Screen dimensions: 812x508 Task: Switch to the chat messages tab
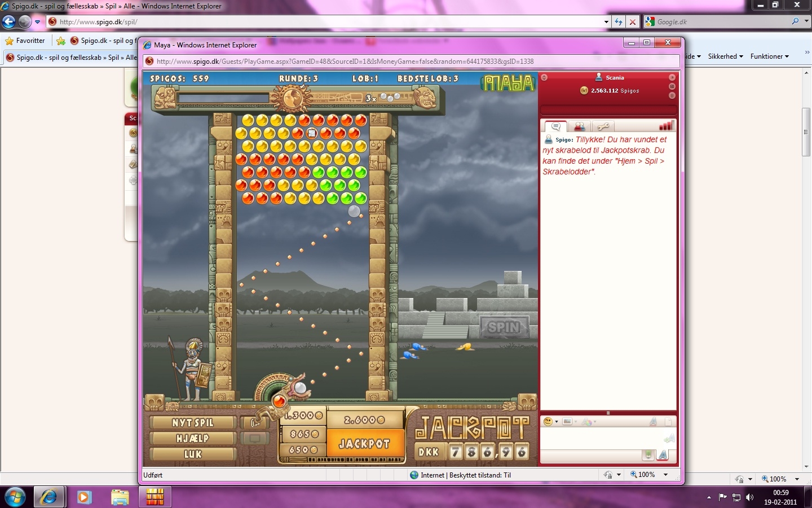click(555, 126)
